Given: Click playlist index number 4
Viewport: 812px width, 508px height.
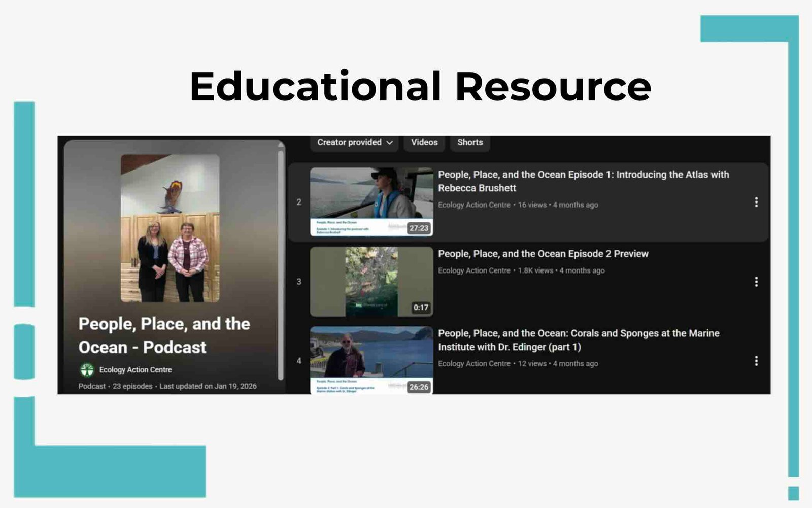Looking at the screenshot, I should (299, 361).
